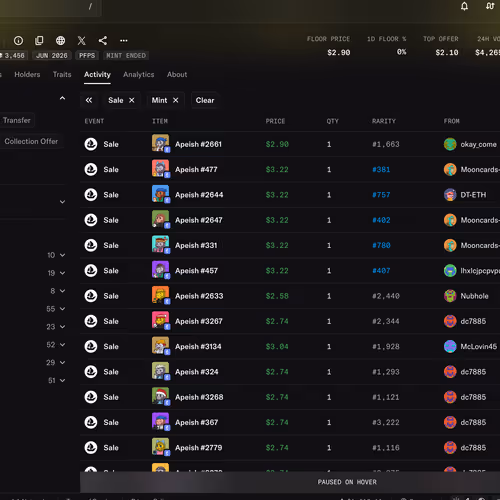Click the $3.04 price of Apeish #3134
This screenshot has height=500, width=500.
point(277,347)
